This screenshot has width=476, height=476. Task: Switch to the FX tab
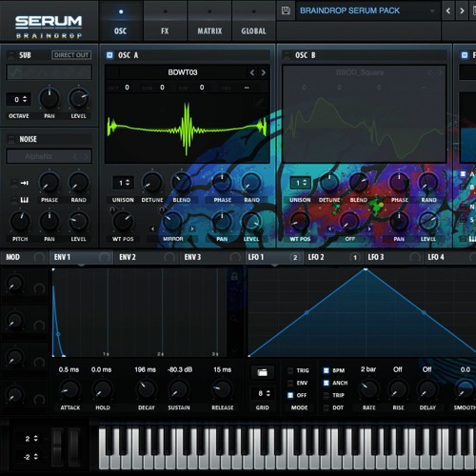(165, 21)
